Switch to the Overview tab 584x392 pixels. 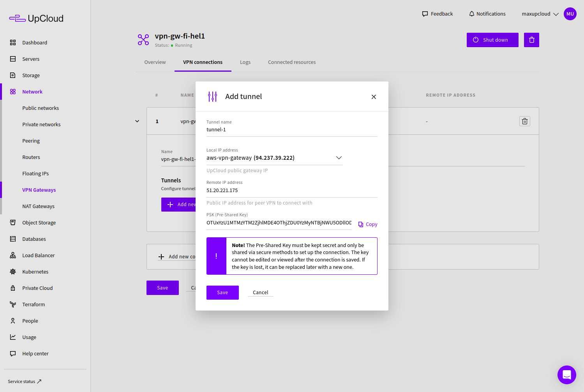(x=155, y=62)
